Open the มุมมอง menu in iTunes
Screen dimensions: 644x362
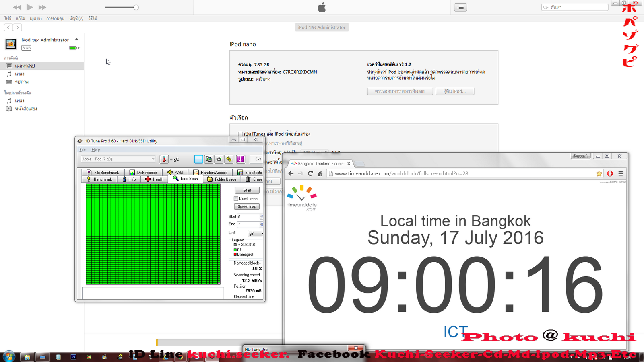point(36,18)
